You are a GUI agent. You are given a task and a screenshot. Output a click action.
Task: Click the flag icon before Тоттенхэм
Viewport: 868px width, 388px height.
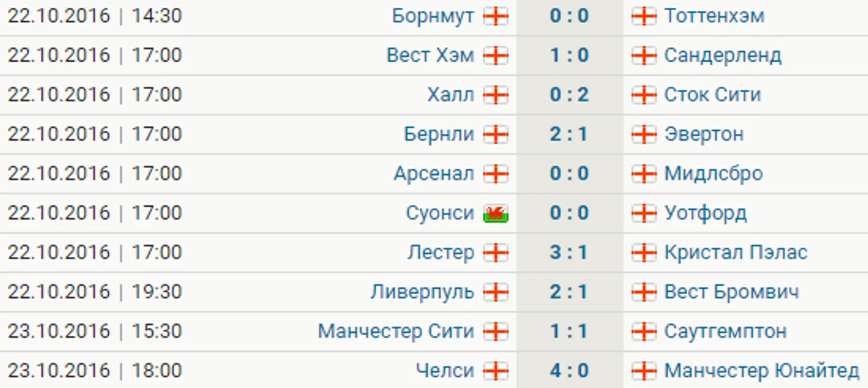point(644,16)
